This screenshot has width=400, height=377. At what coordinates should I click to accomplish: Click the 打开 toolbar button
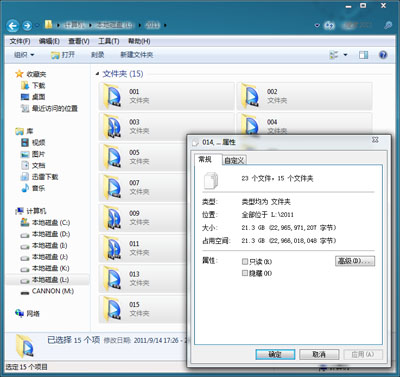point(63,55)
